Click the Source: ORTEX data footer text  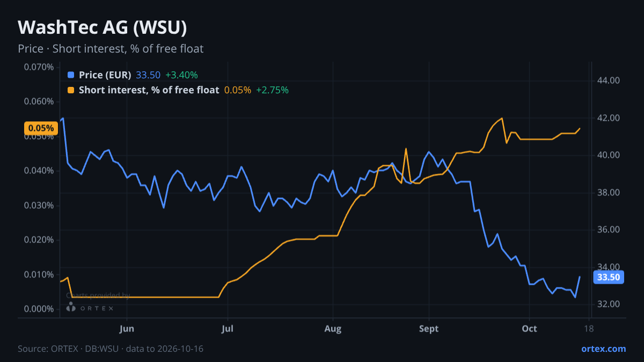[111, 349]
